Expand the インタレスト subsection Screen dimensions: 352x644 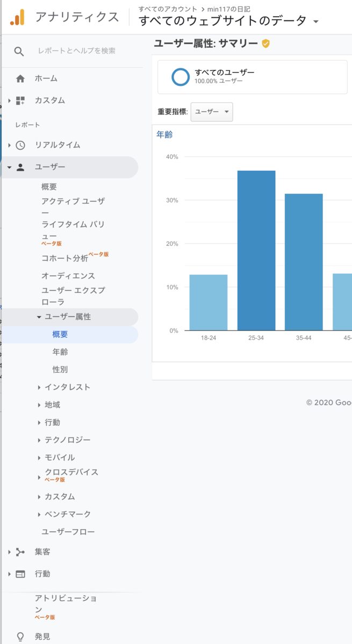tap(39, 387)
